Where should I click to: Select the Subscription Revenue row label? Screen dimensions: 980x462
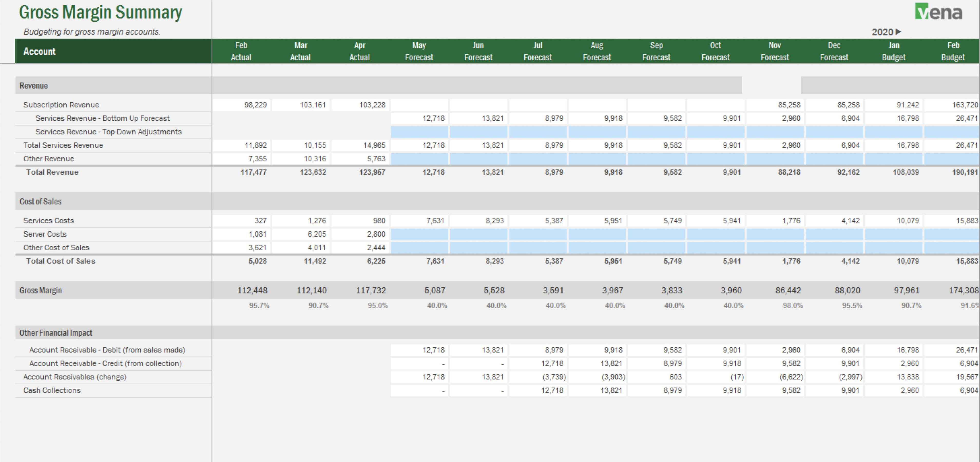click(x=61, y=105)
